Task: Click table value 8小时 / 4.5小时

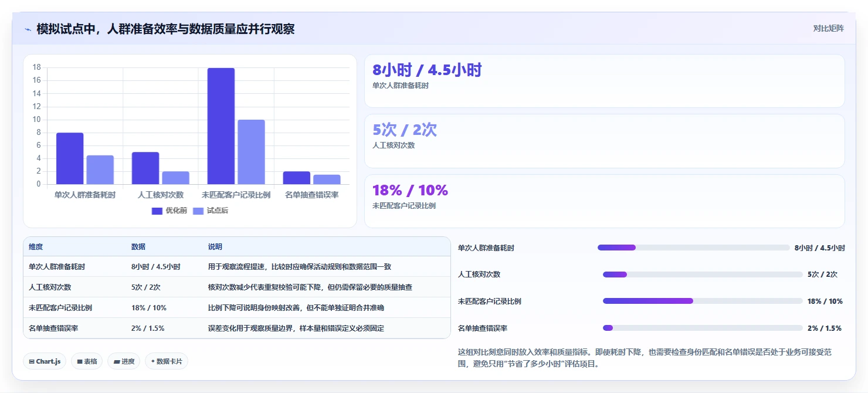Action: 156,267
